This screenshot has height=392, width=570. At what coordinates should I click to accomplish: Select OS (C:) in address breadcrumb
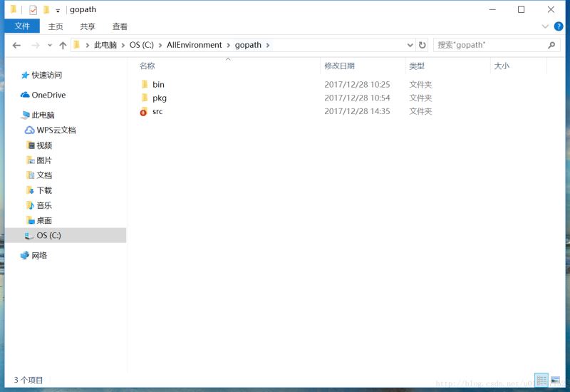(141, 45)
